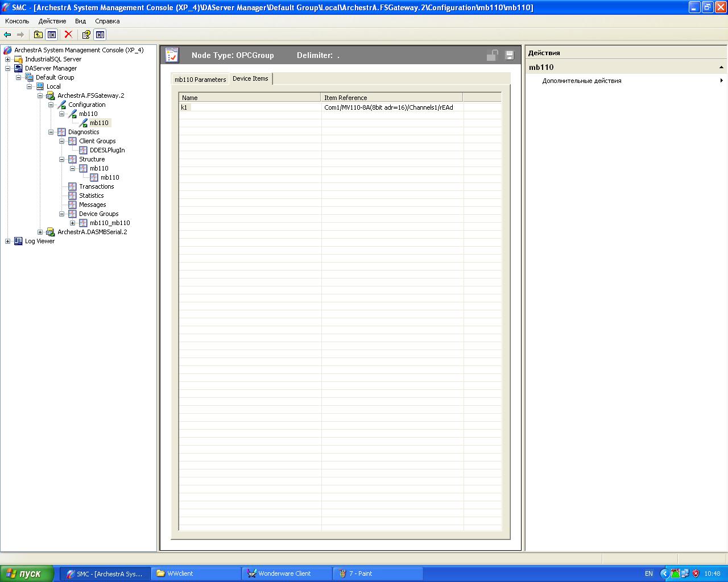Click the пуск Start button

(x=27, y=573)
